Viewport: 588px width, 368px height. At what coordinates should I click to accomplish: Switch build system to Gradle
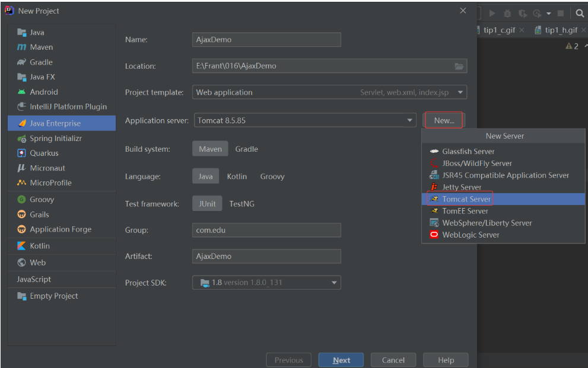coord(246,149)
